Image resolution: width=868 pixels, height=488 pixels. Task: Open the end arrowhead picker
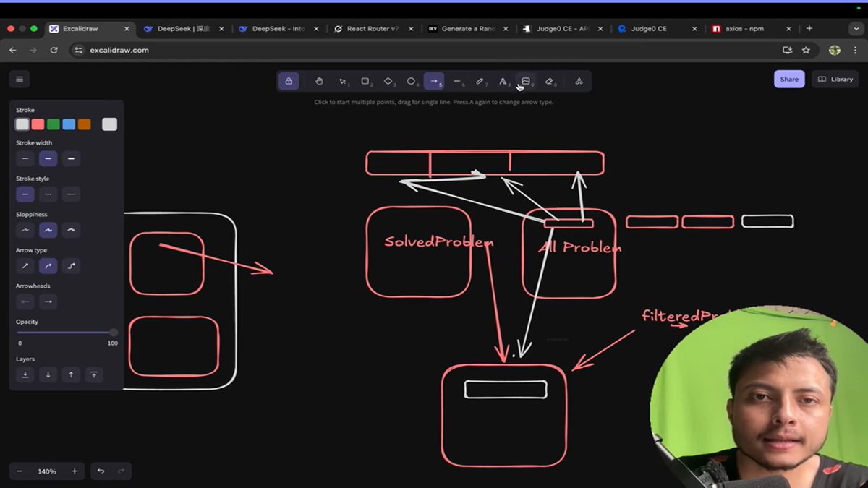48,301
